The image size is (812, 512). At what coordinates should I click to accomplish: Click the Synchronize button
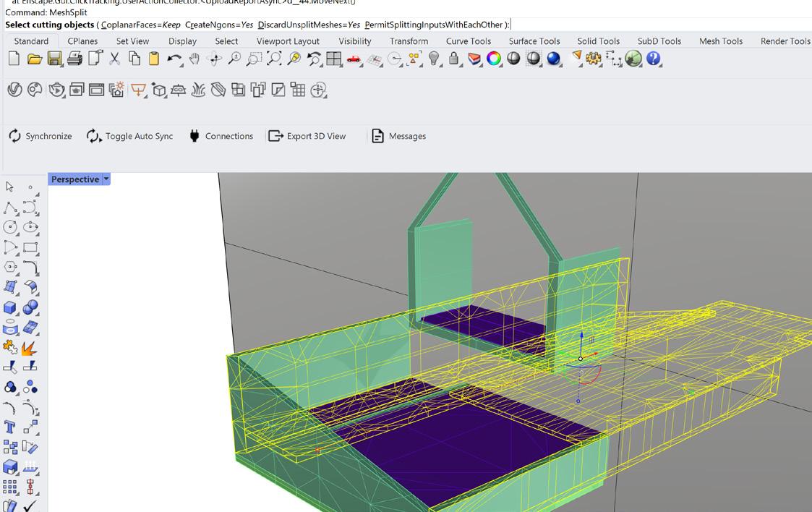coord(40,136)
